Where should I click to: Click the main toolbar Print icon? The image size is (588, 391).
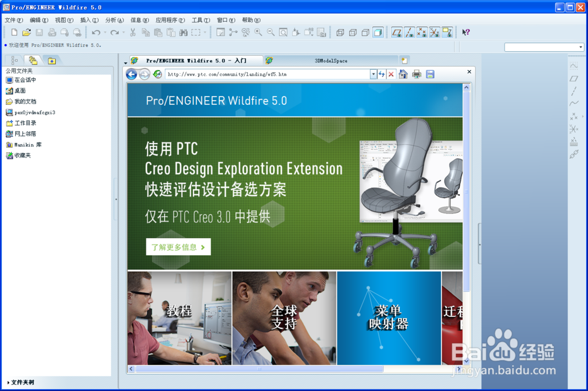(52, 32)
